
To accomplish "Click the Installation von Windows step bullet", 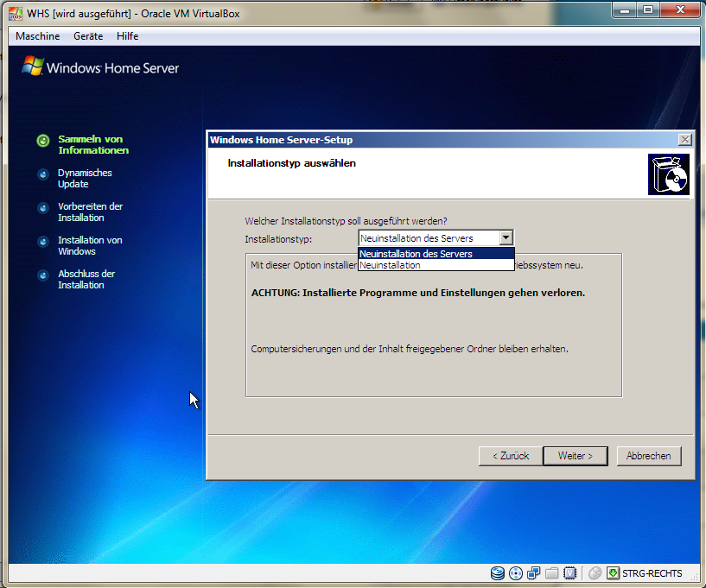I will point(43,242).
